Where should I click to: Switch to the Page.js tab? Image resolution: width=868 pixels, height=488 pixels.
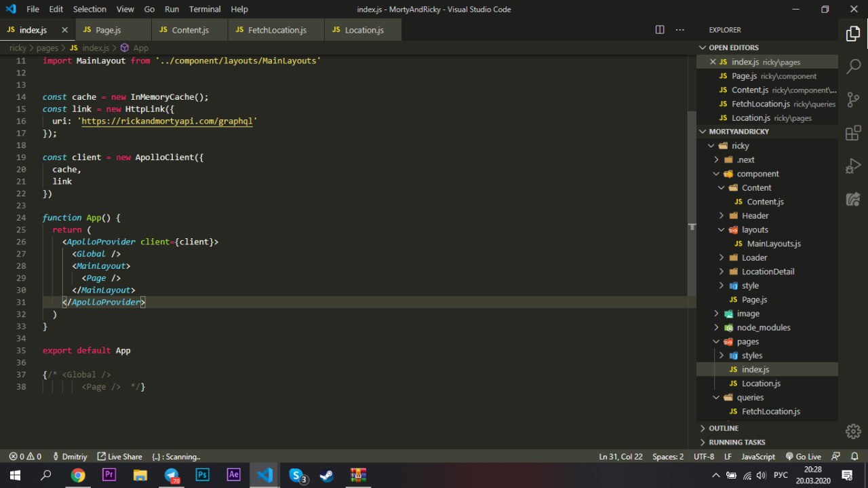tap(113, 30)
